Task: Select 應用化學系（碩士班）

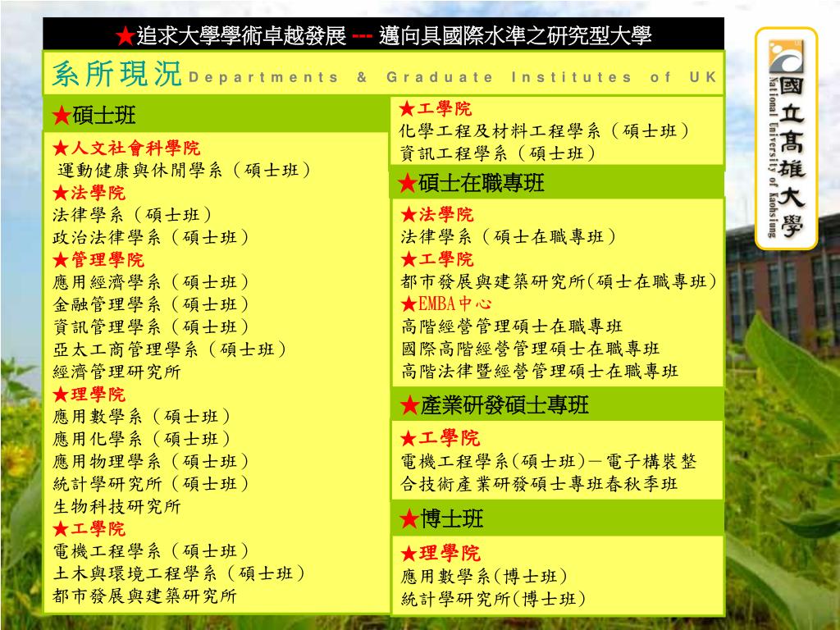Action: (x=141, y=440)
